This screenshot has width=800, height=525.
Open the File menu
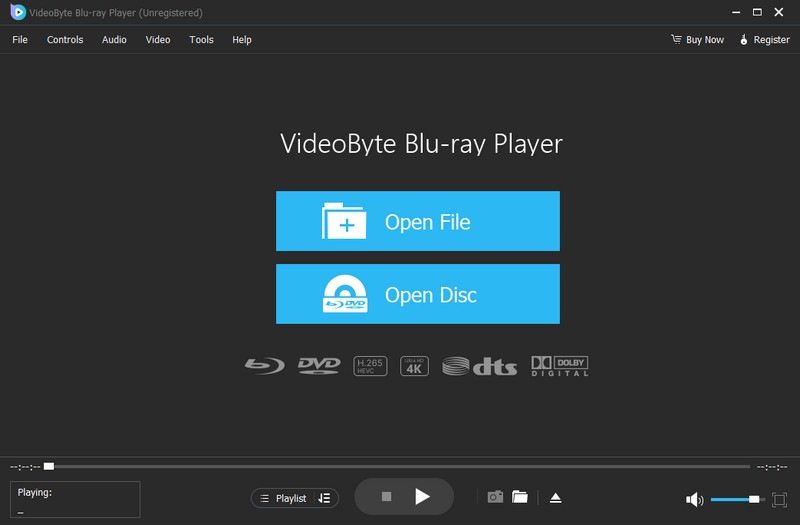tap(20, 40)
